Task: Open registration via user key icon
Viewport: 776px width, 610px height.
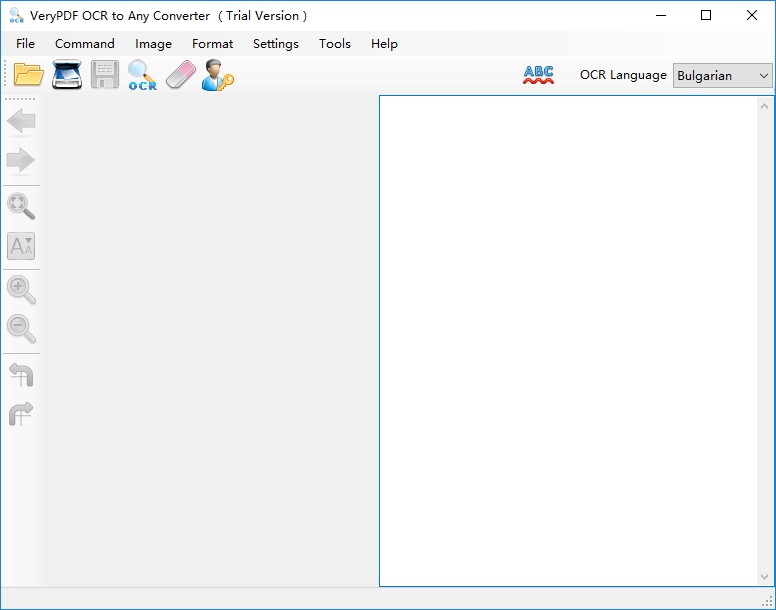Action: tap(218, 75)
